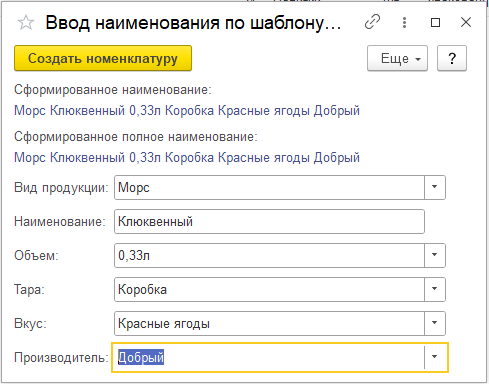Click the generated full name text
Image resolution: width=489 pixels, height=384 pixels.
(187, 157)
